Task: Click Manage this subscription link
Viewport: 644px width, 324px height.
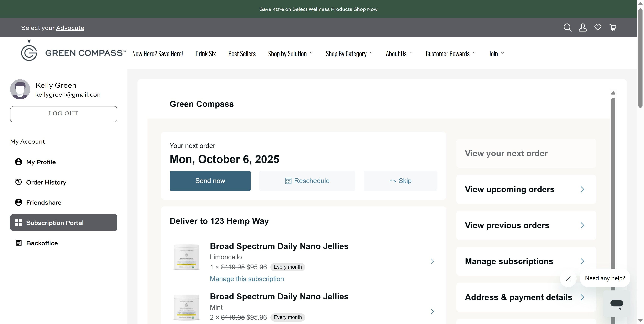Action: pyautogui.click(x=247, y=279)
